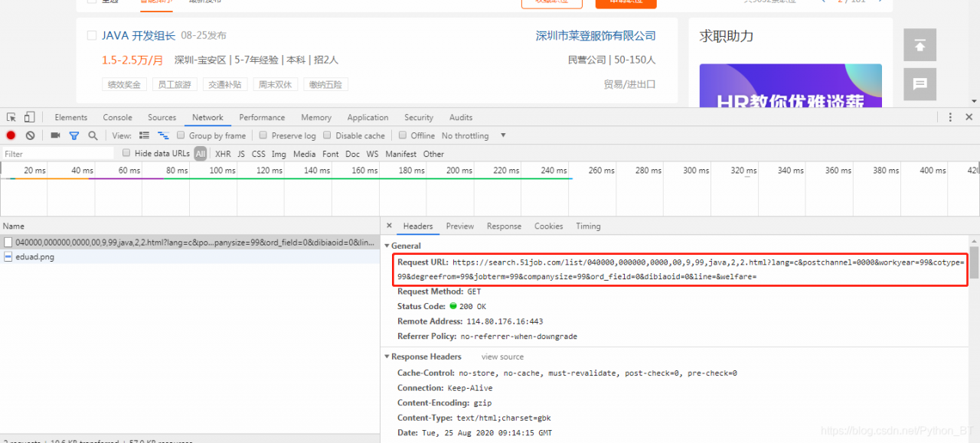Filter requests by XHR

coord(223,154)
